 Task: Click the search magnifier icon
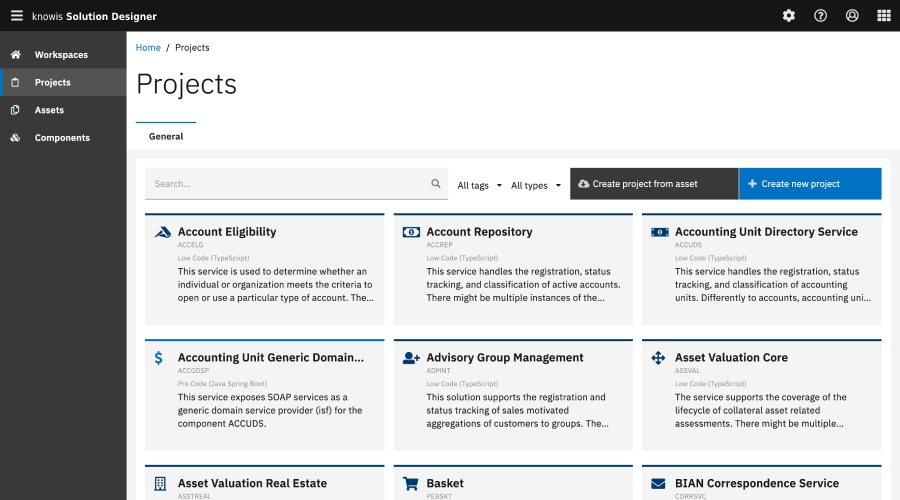click(436, 184)
